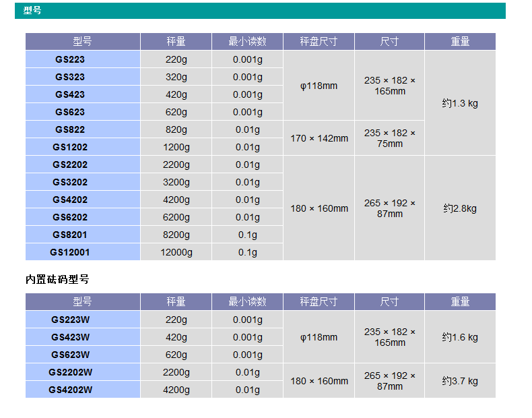Select the 约2.8kg weight cell

[460, 208]
